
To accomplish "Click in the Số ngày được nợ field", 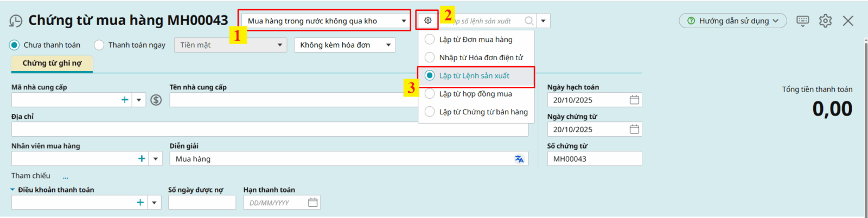I will pos(202,202).
